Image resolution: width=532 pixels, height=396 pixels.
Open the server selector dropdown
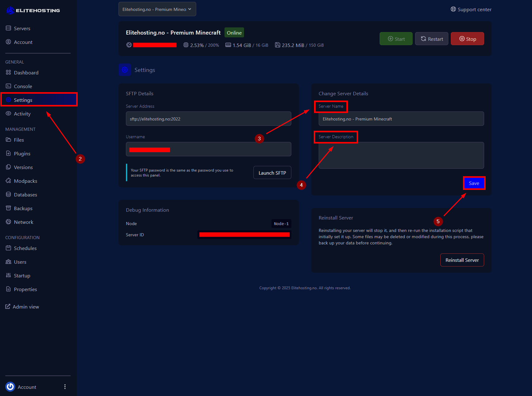[x=157, y=9]
